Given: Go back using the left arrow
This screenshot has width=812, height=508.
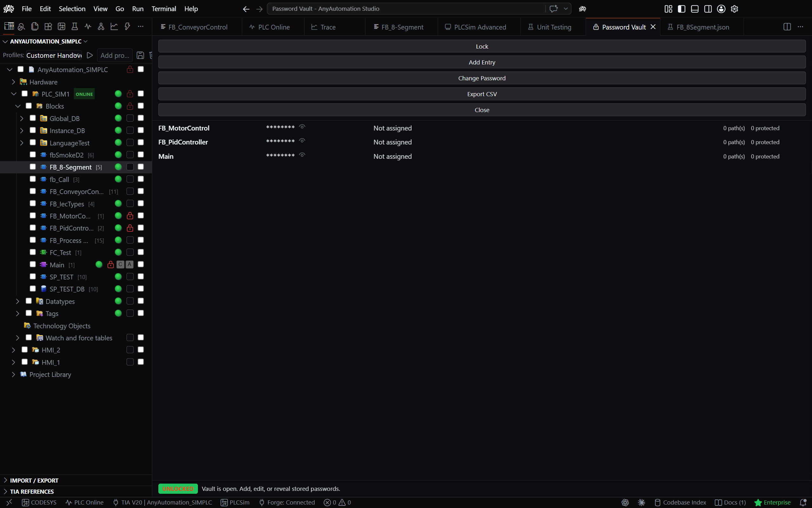Looking at the screenshot, I should click(x=246, y=9).
